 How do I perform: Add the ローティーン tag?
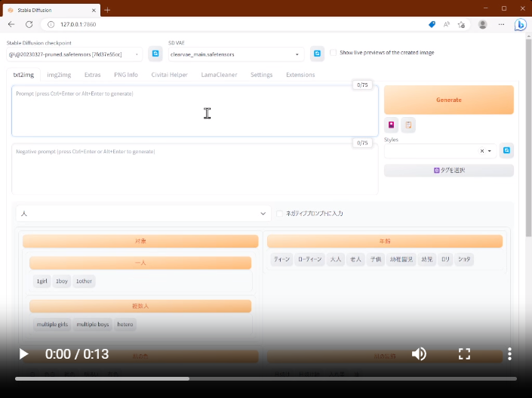(310, 260)
